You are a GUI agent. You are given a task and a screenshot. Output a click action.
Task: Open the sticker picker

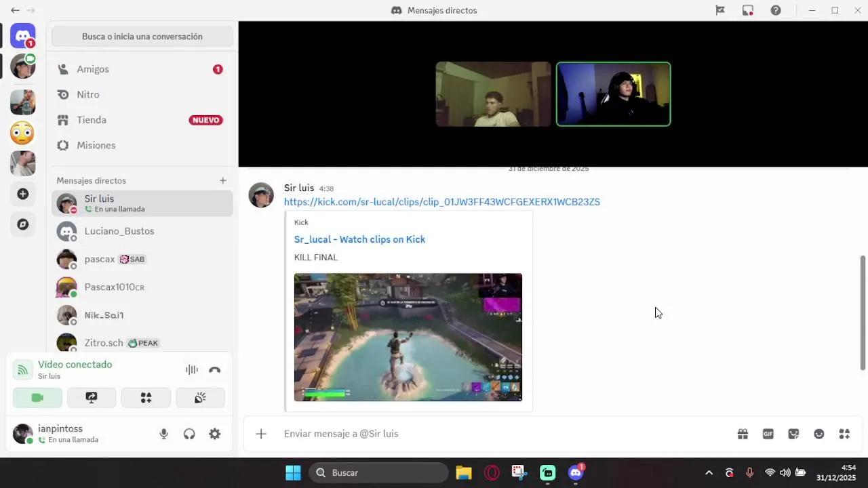pyautogui.click(x=793, y=434)
